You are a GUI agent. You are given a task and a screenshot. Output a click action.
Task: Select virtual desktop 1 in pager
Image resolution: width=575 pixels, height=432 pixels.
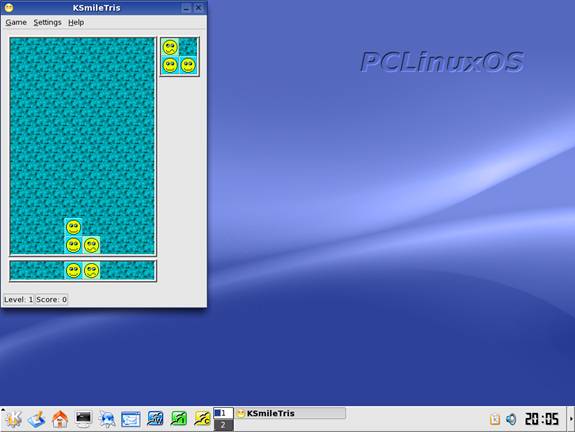(223, 413)
